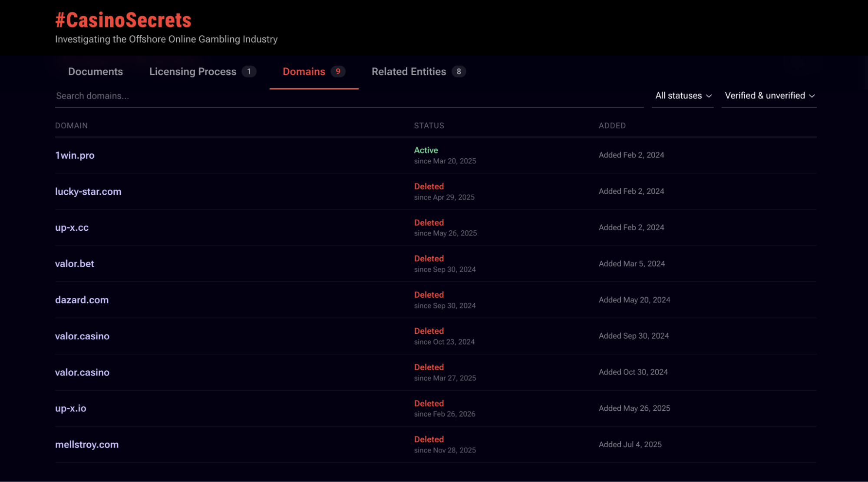Open valor.casino added Sep 30, 2024

[82, 336]
